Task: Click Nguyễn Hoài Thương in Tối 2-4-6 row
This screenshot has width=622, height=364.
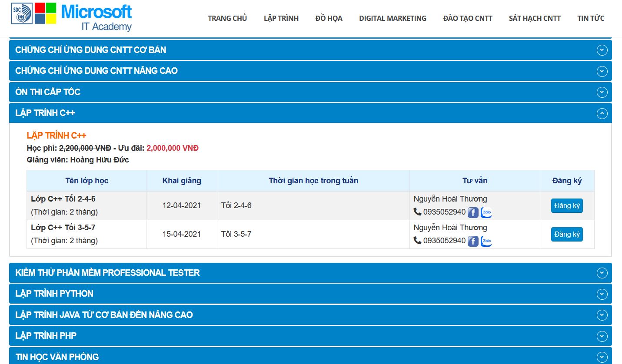Action: (x=450, y=199)
